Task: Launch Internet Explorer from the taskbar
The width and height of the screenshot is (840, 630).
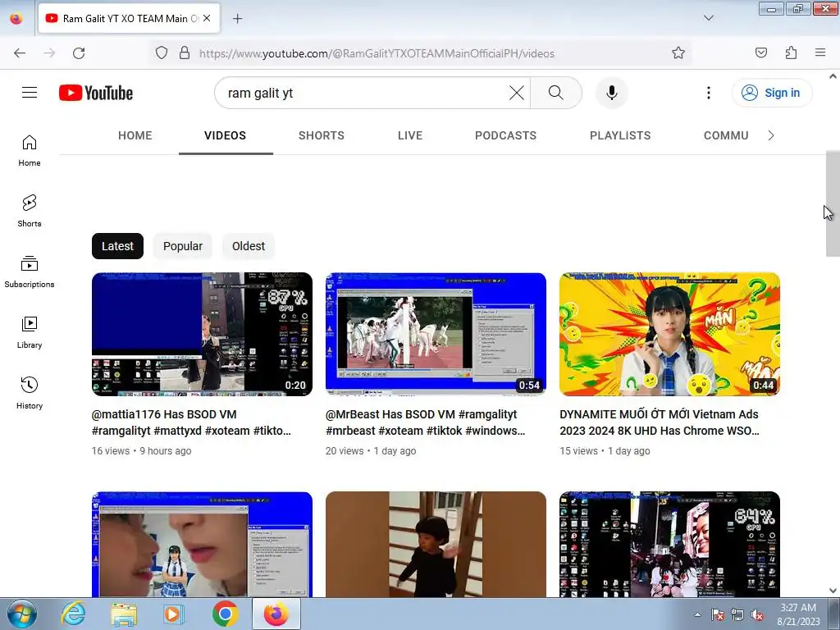Action: [73, 614]
